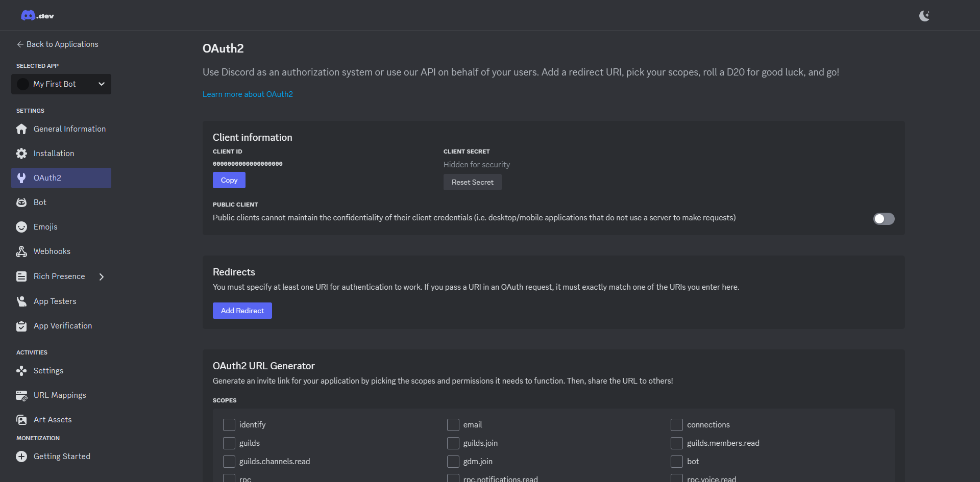Screen dimensions: 980x482
Task: Click the Getting Started plus icon
Action: [21, 456]
